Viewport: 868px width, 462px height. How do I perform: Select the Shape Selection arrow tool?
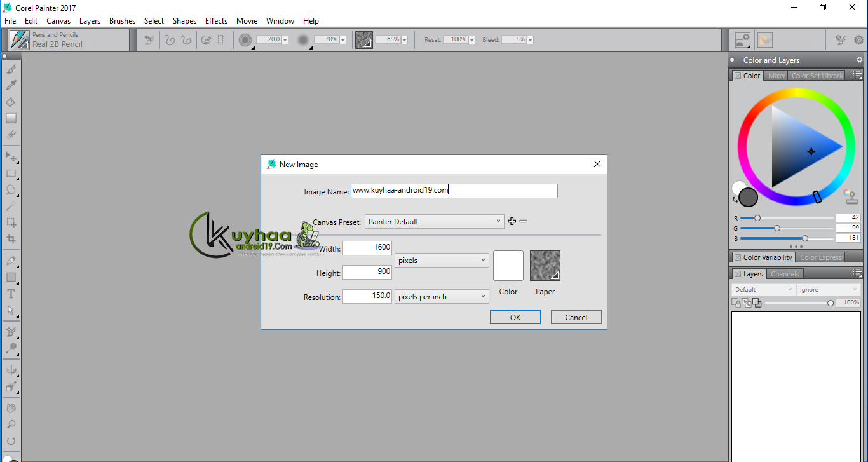point(11,310)
